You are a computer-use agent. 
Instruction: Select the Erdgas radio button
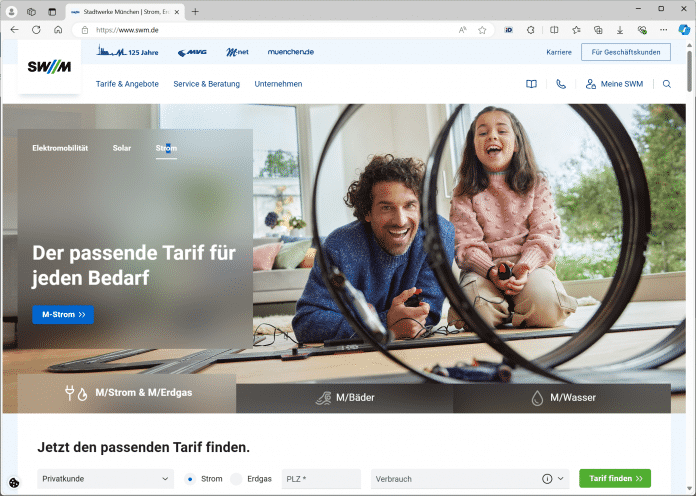[236, 479]
